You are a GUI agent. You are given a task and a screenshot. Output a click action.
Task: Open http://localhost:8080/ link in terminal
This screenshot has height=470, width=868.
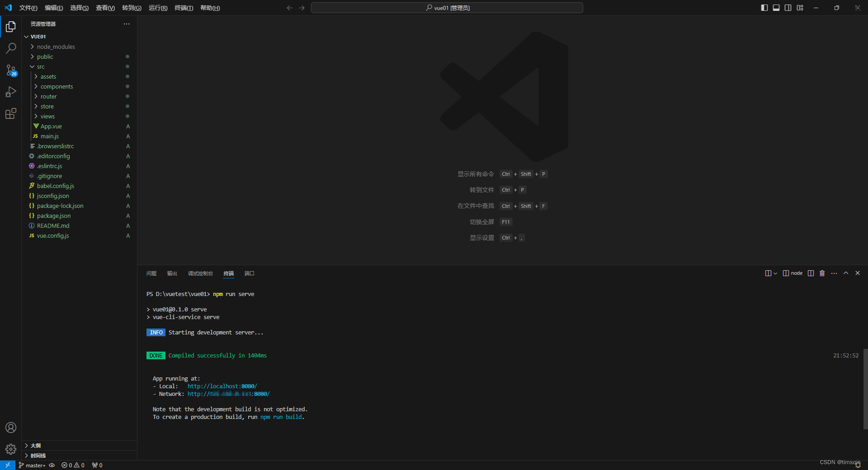pos(222,386)
